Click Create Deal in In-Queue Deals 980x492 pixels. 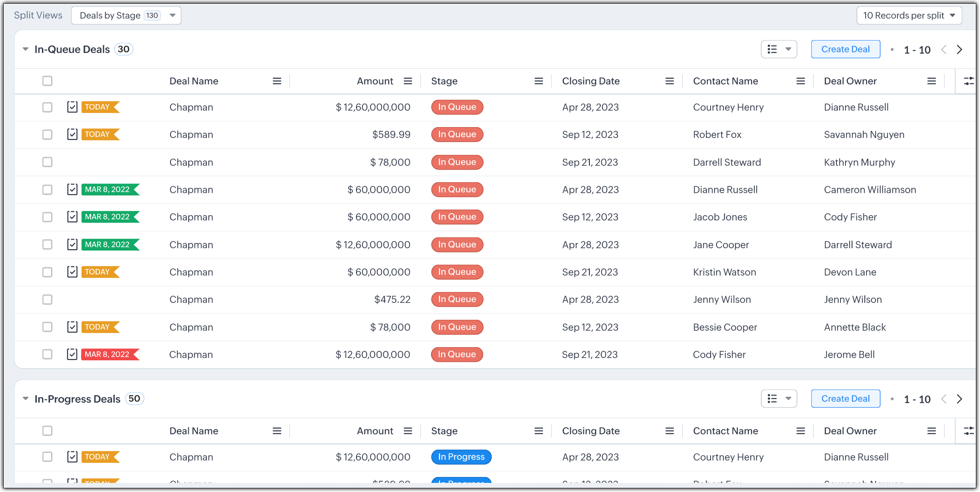[x=845, y=49]
